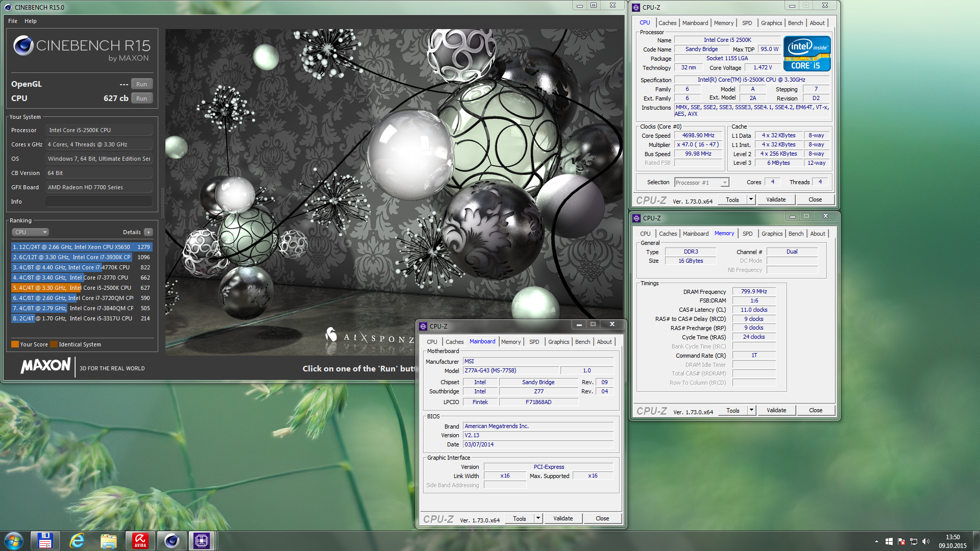Open Cinema 4D Cinebench taskbar icon
This screenshot has width=980, height=551.
coord(171,540)
